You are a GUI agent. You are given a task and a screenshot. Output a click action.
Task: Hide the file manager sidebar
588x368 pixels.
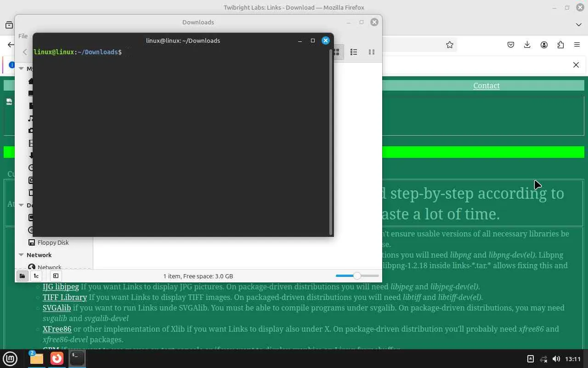click(56, 276)
